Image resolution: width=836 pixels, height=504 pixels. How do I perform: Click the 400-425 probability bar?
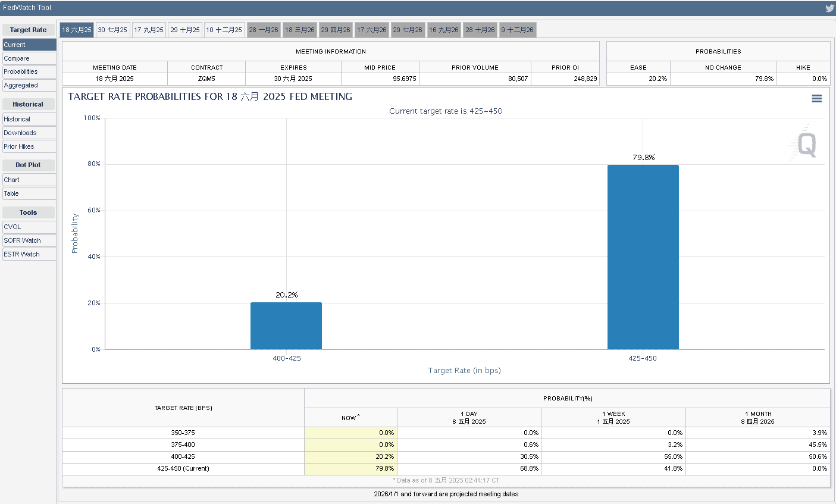(286, 326)
